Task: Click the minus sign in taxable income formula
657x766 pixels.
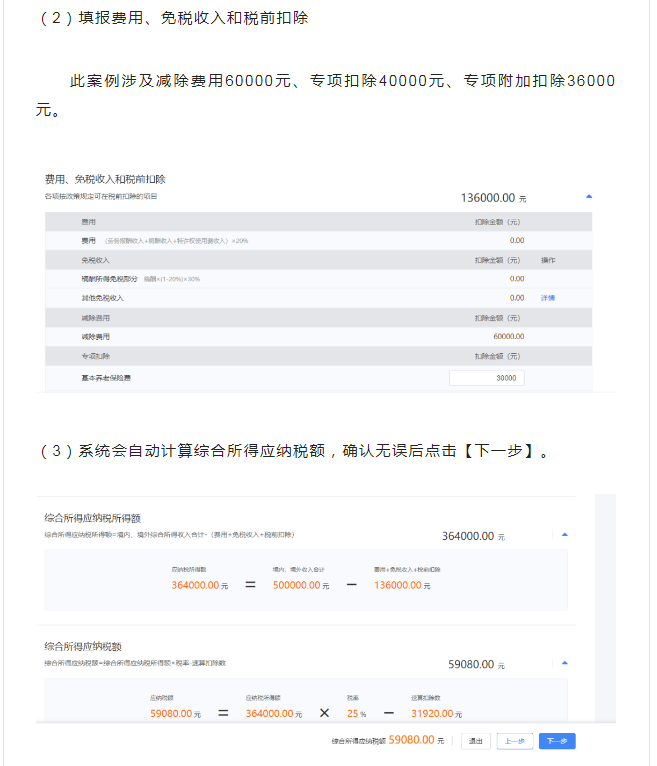Action: [351, 584]
